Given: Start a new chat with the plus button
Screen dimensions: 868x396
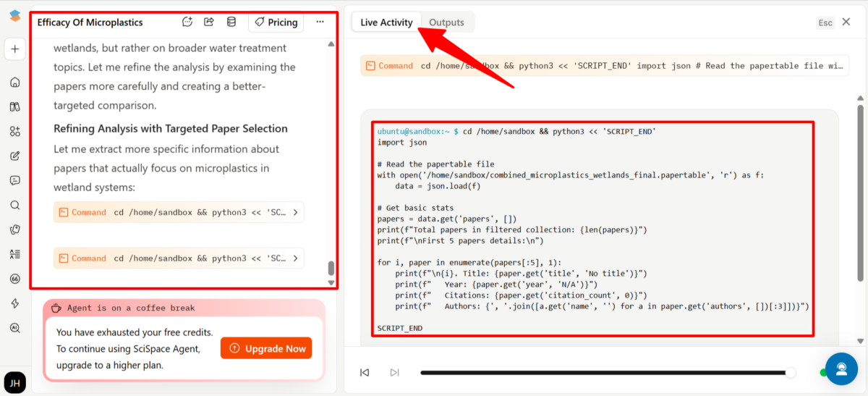Looking at the screenshot, I should point(15,49).
